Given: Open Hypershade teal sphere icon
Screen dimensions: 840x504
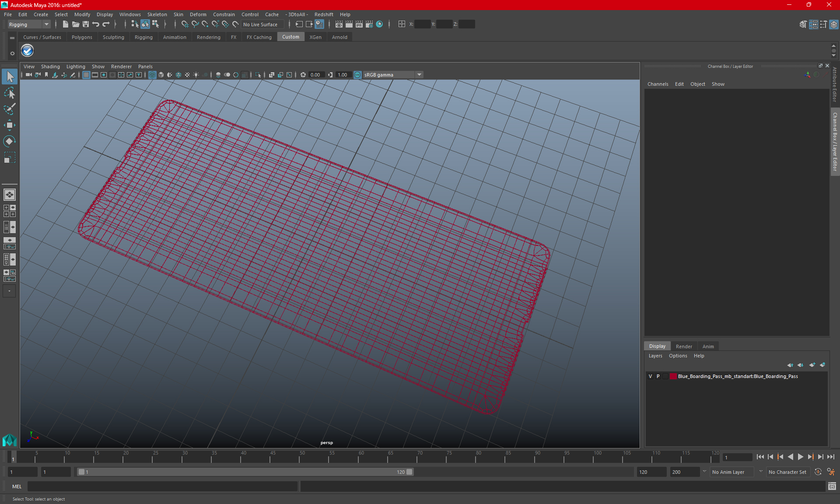Looking at the screenshot, I should pos(379,24).
